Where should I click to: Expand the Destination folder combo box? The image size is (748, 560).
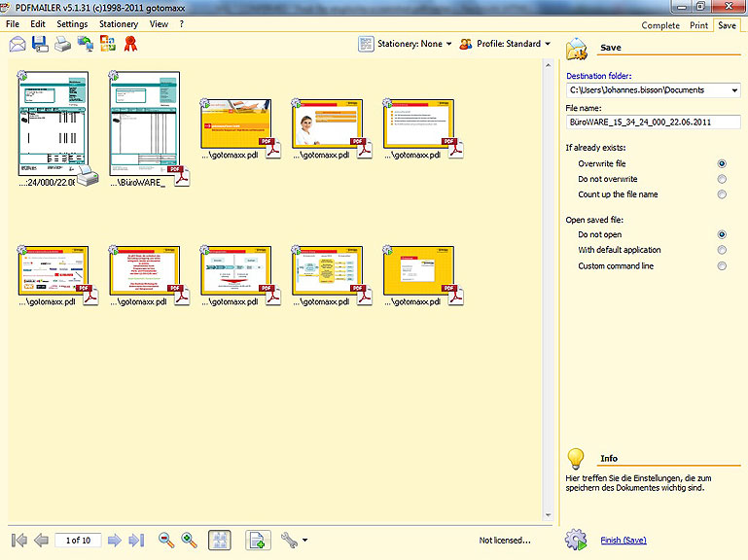point(734,90)
